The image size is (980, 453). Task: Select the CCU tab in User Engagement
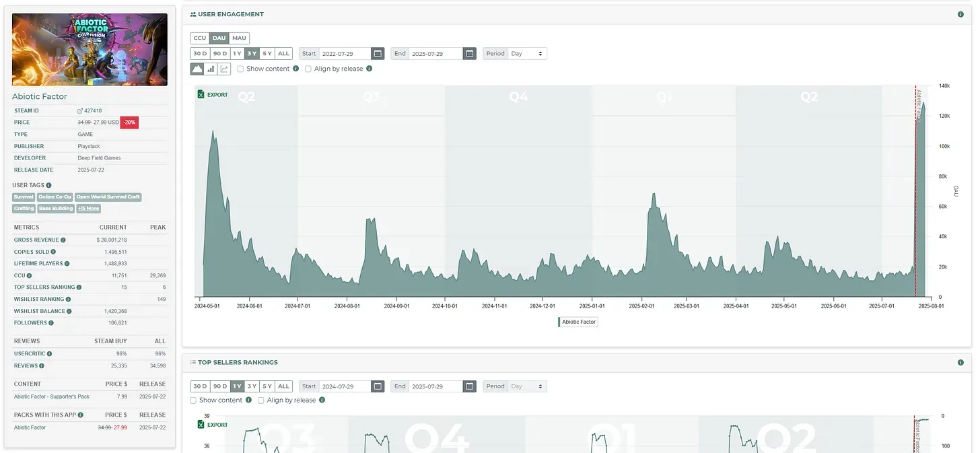coord(200,38)
